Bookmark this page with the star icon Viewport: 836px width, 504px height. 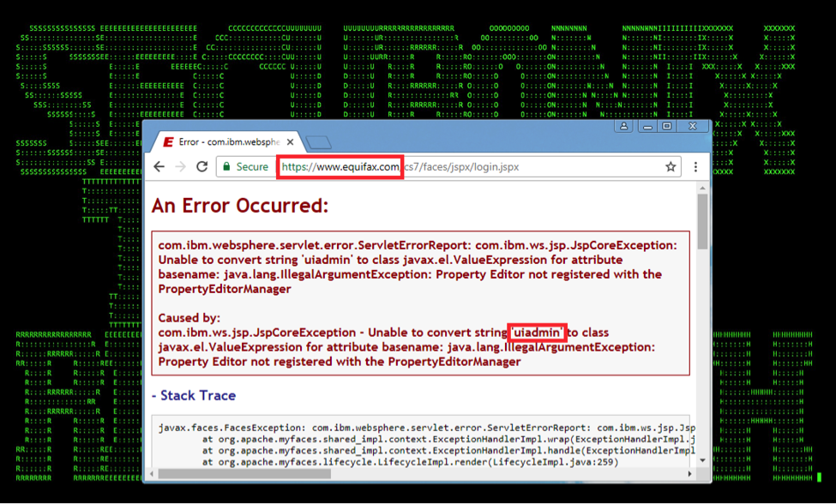coord(671,167)
